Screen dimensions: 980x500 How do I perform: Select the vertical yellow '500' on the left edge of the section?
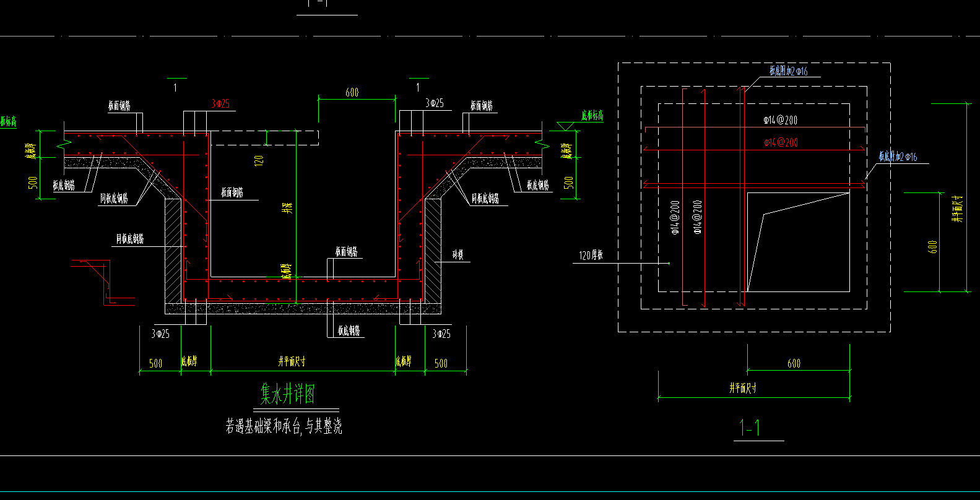coord(33,183)
